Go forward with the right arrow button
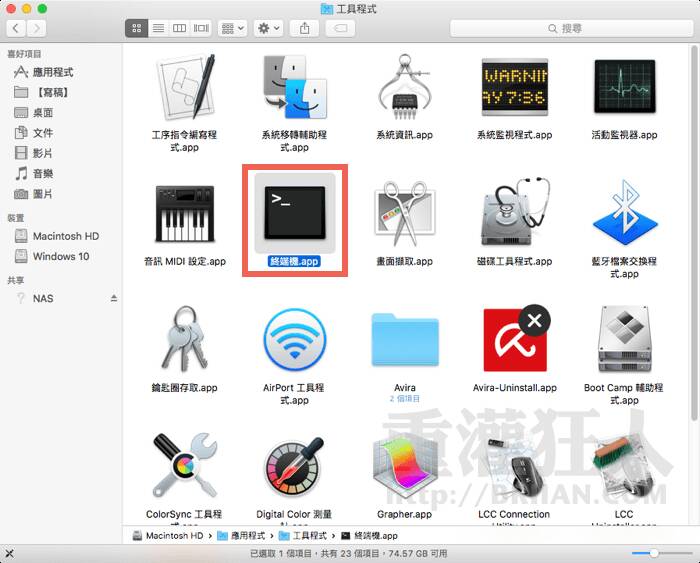This screenshot has width=700, height=563. pos(36,29)
